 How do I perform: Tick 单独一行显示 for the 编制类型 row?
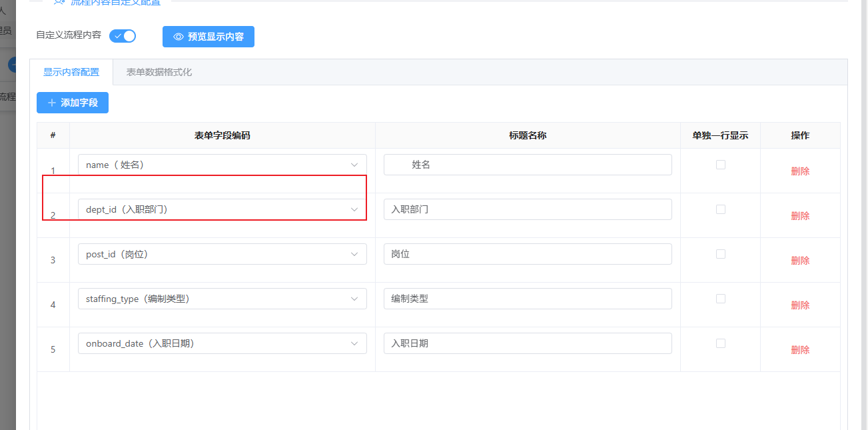(720, 299)
